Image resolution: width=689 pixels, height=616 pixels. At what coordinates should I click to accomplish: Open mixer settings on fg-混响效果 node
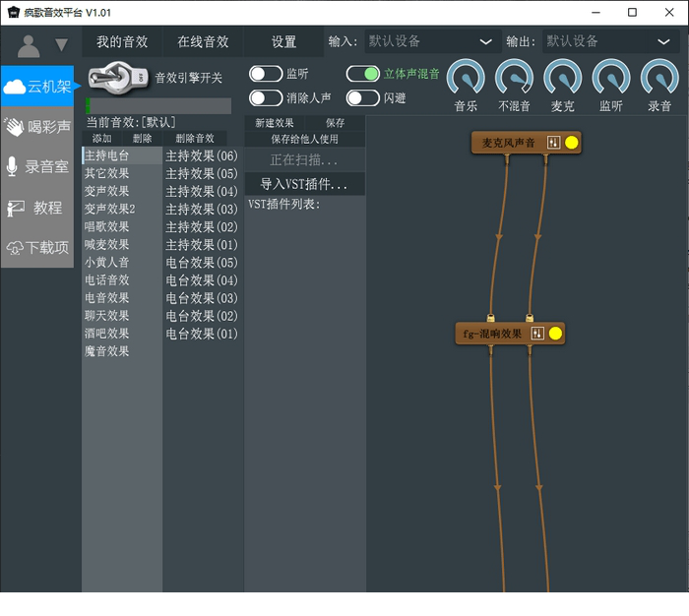coord(537,334)
